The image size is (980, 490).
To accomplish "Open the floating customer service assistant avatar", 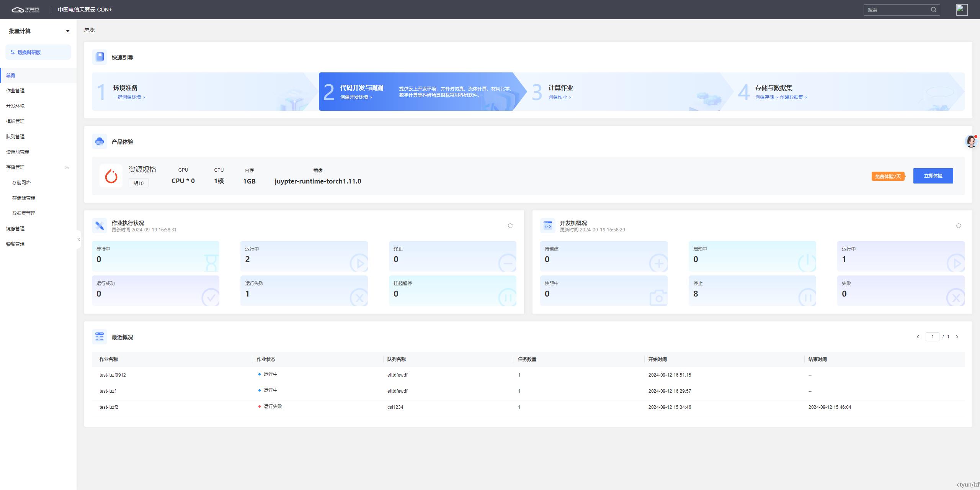I will [x=971, y=141].
